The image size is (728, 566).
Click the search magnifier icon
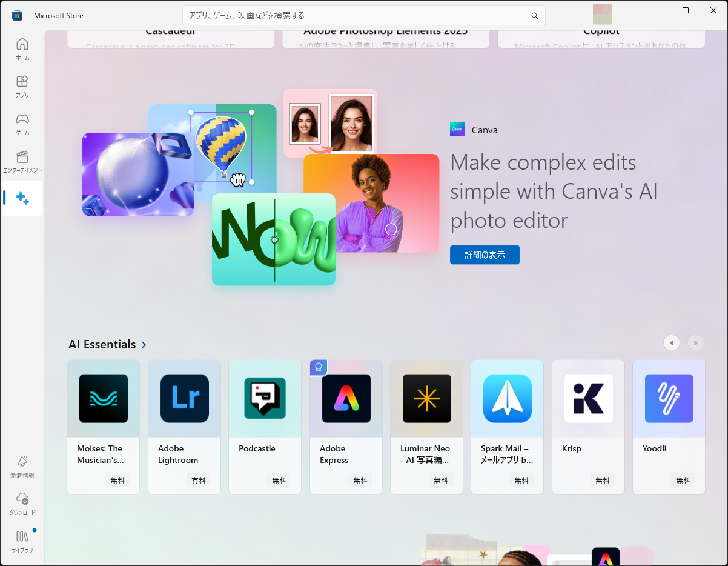(534, 16)
